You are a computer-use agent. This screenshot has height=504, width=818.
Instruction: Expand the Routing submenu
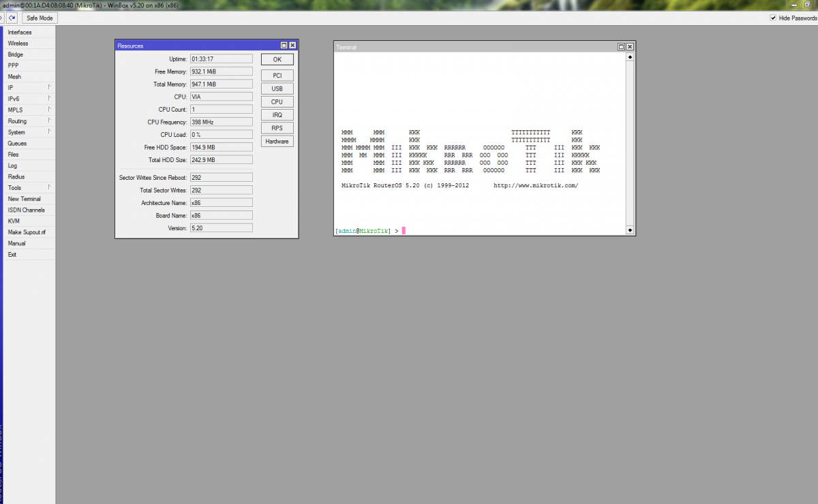point(27,121)
